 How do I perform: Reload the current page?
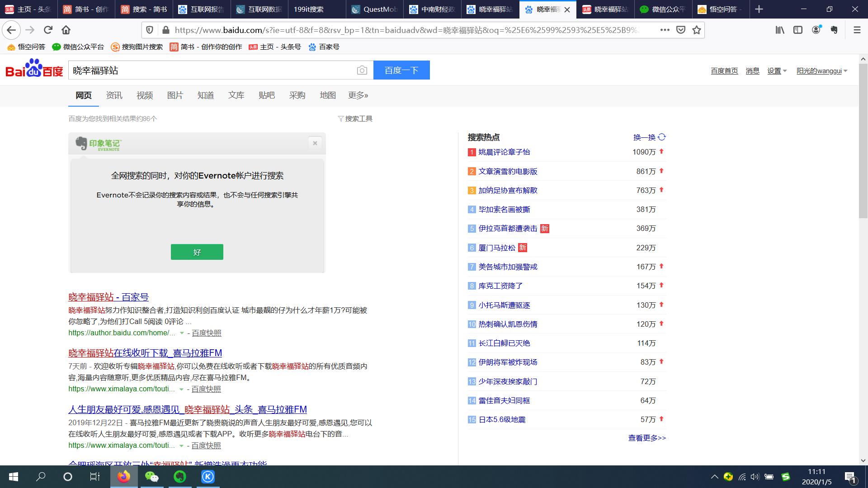pyautogui.click(x=48, y=30)
